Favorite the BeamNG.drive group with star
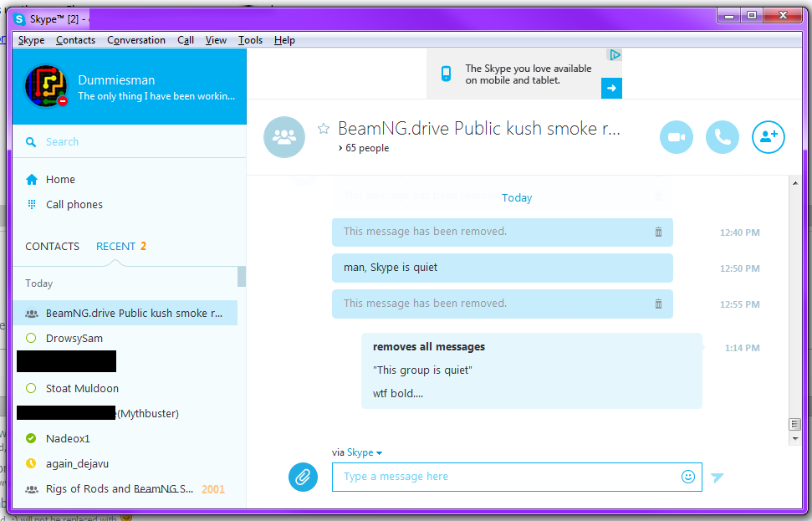This screenshot has width=812, height=521. pos(324,129)
